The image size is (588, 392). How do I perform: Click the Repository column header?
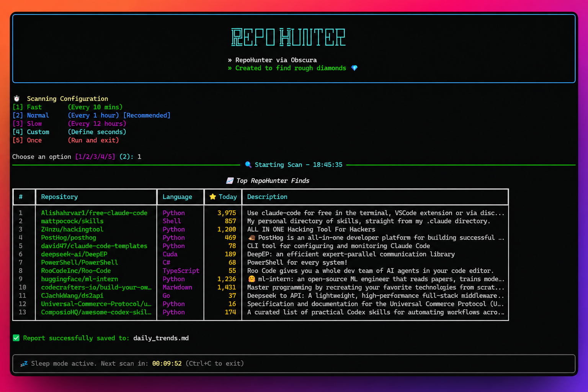tap(59, 197)
